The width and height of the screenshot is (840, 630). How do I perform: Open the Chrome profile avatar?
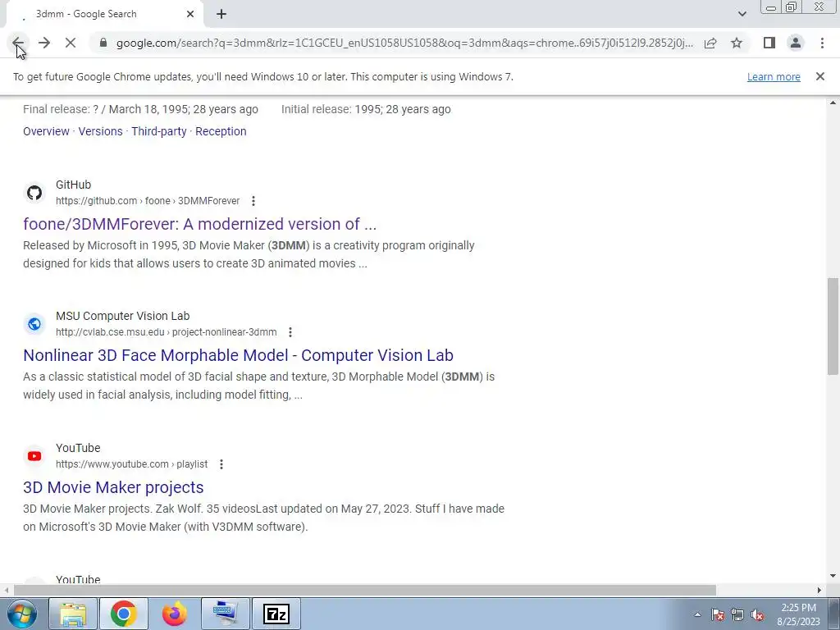[x=796, y=43]
